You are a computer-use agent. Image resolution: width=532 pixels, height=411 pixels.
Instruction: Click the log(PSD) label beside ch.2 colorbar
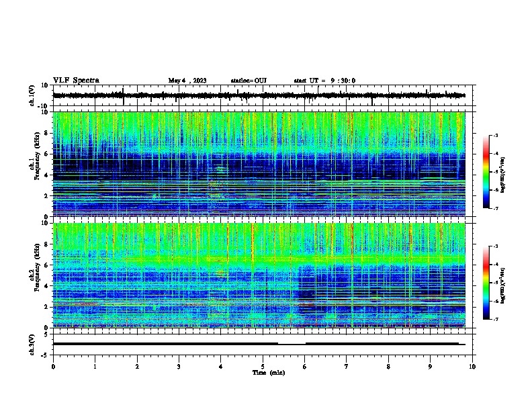[x=502, y=285]
